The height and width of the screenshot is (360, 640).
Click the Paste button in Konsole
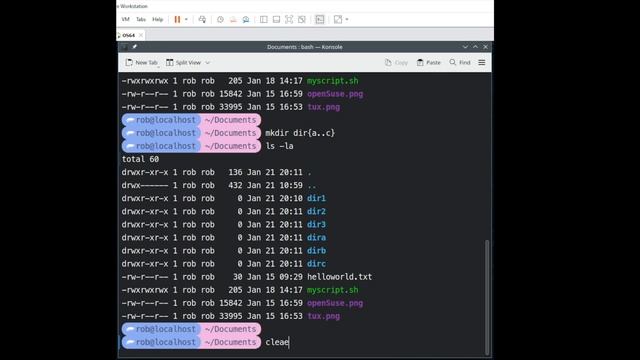click(x=429, y=63)
